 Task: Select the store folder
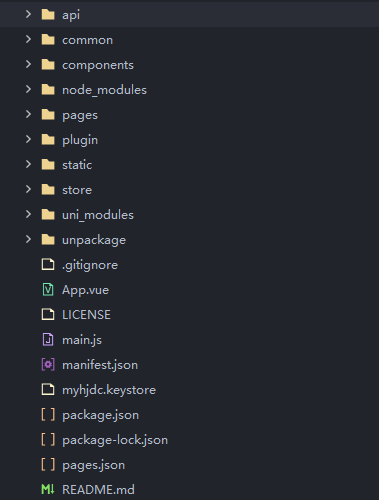[x=189, y=189]
